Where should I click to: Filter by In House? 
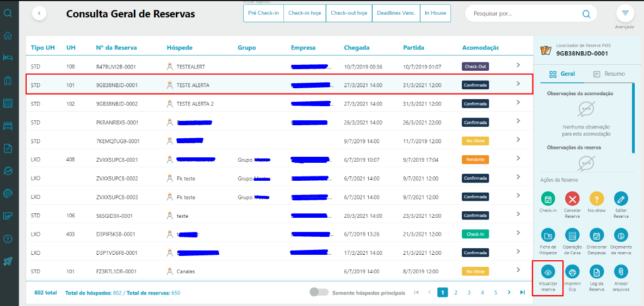click(435, 13)
